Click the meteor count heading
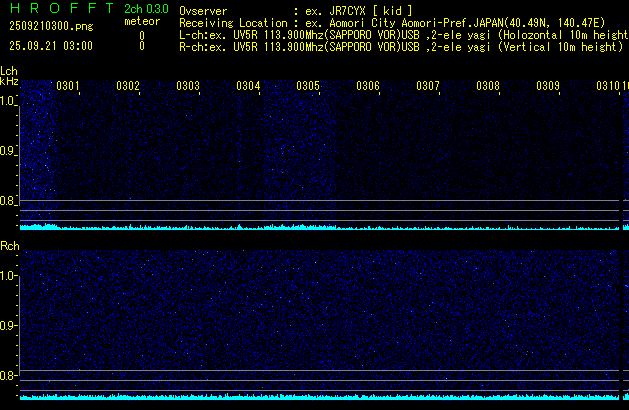Screen dimensions: 629x410 tap(141, 21)
